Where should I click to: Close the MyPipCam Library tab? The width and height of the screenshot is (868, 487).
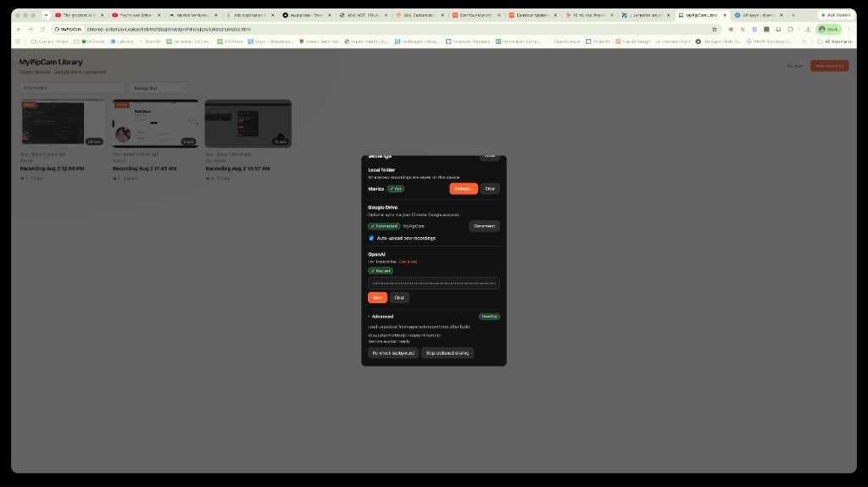(x=725, y=15)
